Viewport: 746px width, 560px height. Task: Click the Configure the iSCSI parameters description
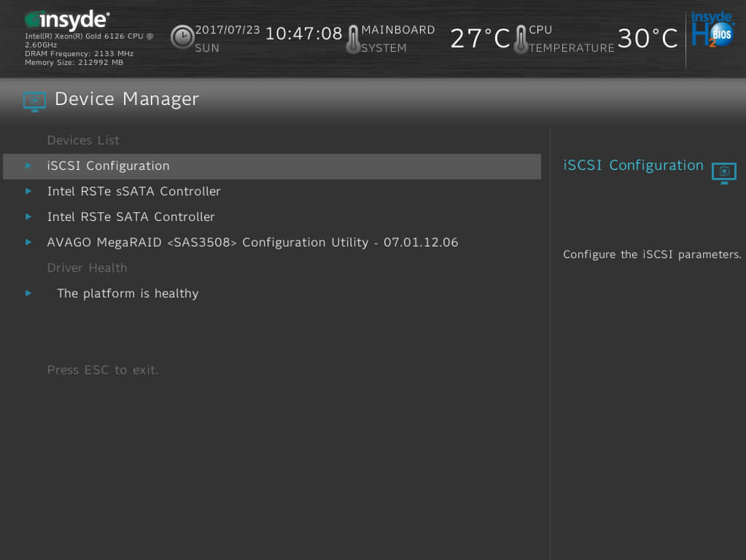(x=651, y=254)
